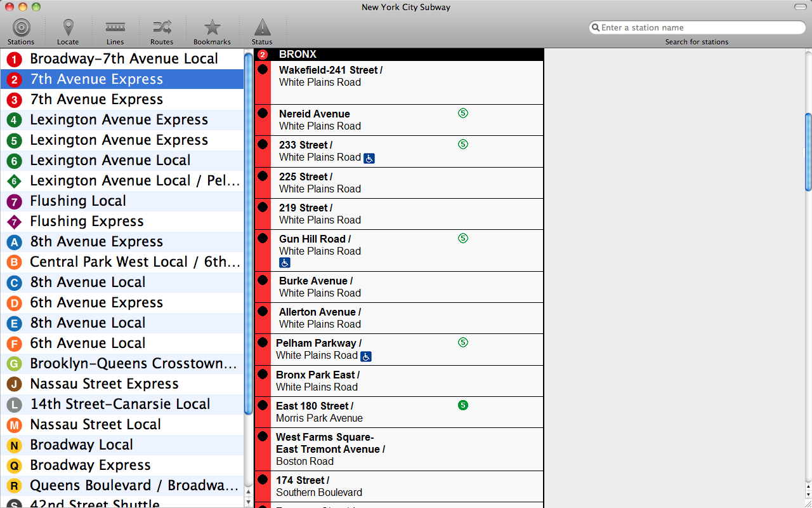The image size is (812, 508).
Task: Select the B Central Park West Local line
Action: click(122, 262)
